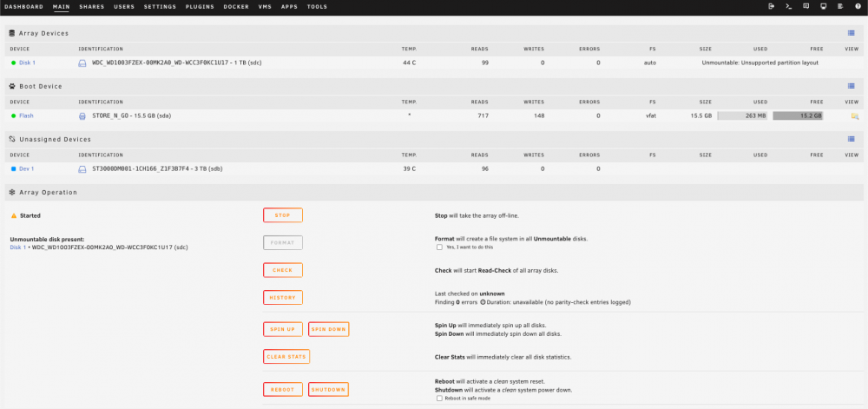This screenshot has height=409, width=868.
Task: Open the Apps tab
Action: pos(289,7)
